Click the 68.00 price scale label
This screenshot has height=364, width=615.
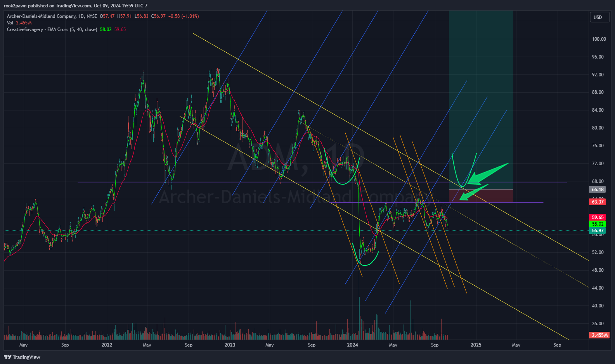(x=598, y=181)
